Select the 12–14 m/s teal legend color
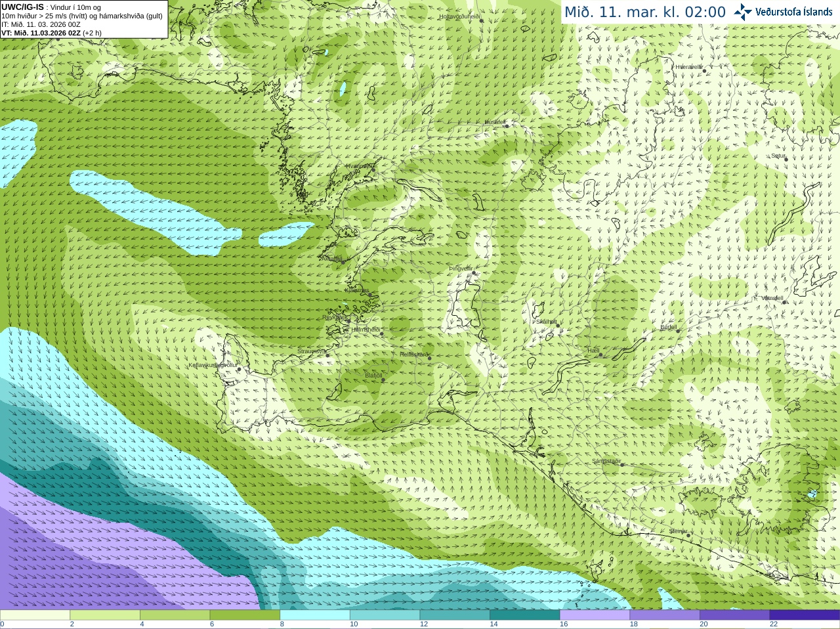 [455, 615]
